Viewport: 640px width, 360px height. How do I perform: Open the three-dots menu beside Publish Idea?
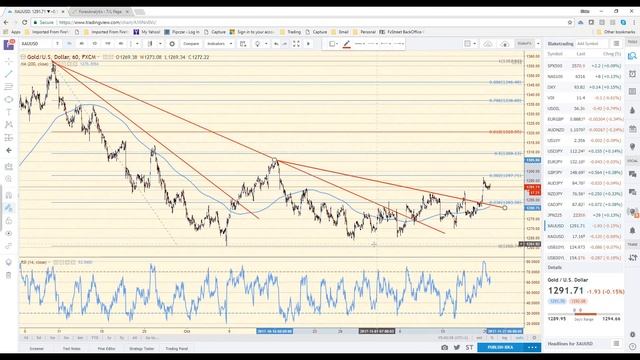click(x=532, y=347)
